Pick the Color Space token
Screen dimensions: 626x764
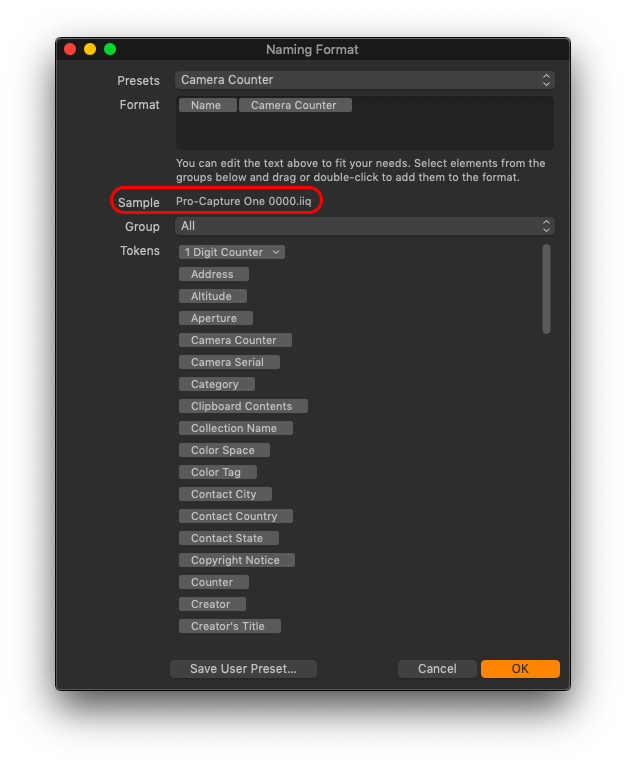[224, 450]
